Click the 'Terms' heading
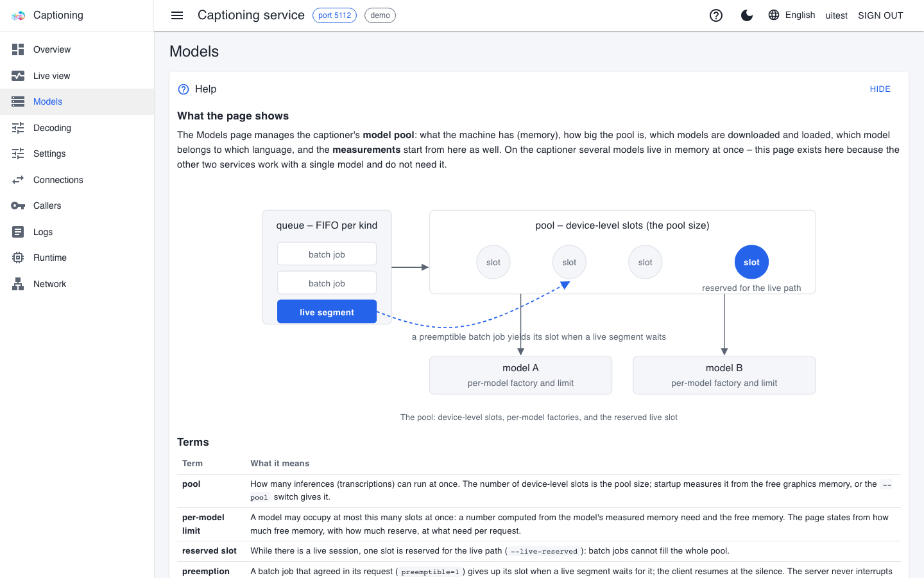Viewport: 924px width, 578px height. (x=193, y=442)
